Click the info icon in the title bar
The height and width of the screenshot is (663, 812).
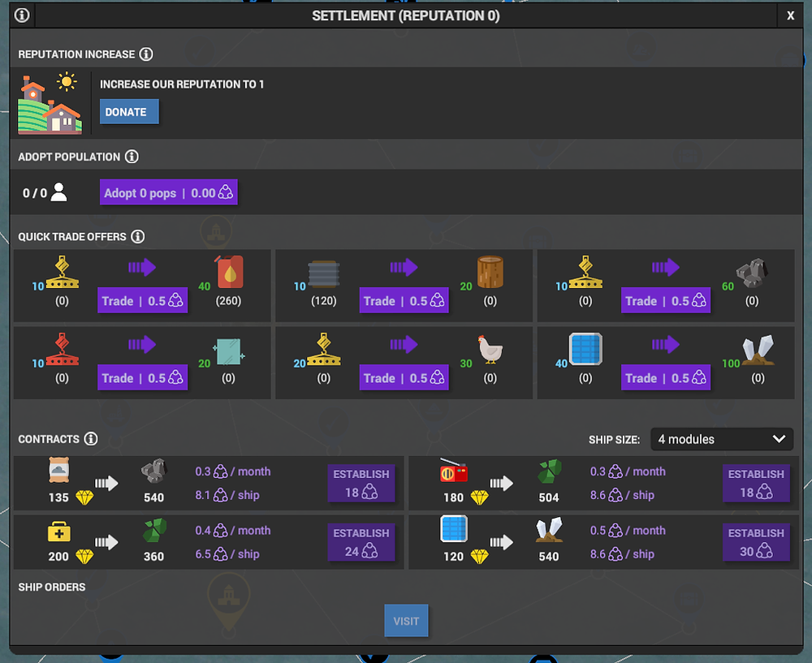coord(22,15)
